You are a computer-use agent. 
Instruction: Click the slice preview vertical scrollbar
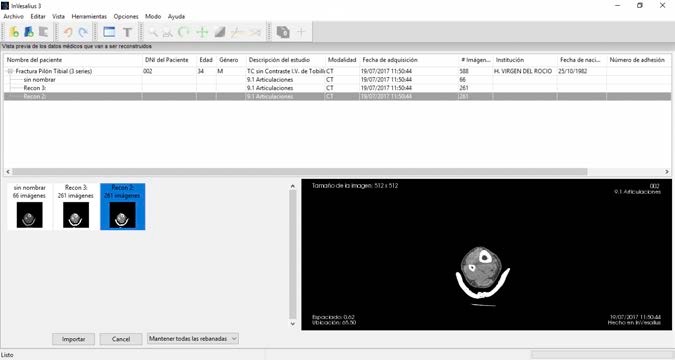[x=293, y=254]
